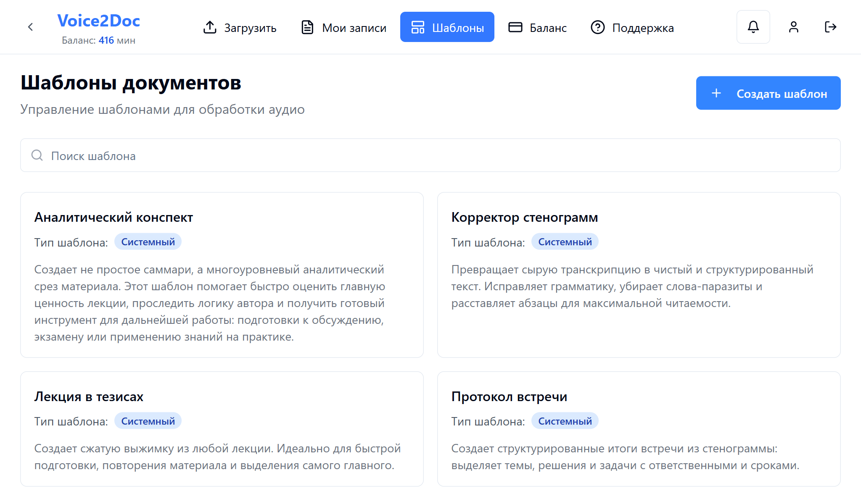This screenshot has height=504, width=861.
Task: Focus the Поиск шаблона input field
Action: tap(430, 155)
